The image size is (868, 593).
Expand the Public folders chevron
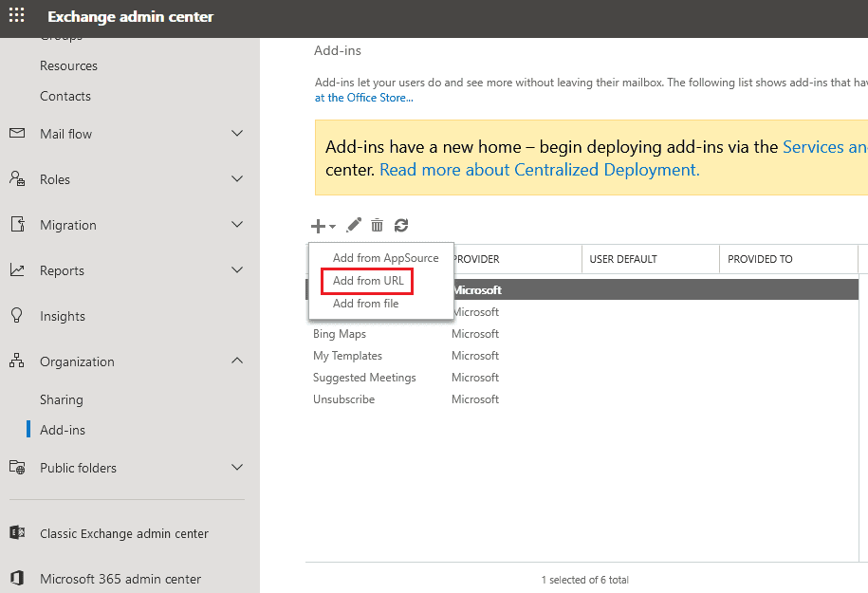coord(237,468)
